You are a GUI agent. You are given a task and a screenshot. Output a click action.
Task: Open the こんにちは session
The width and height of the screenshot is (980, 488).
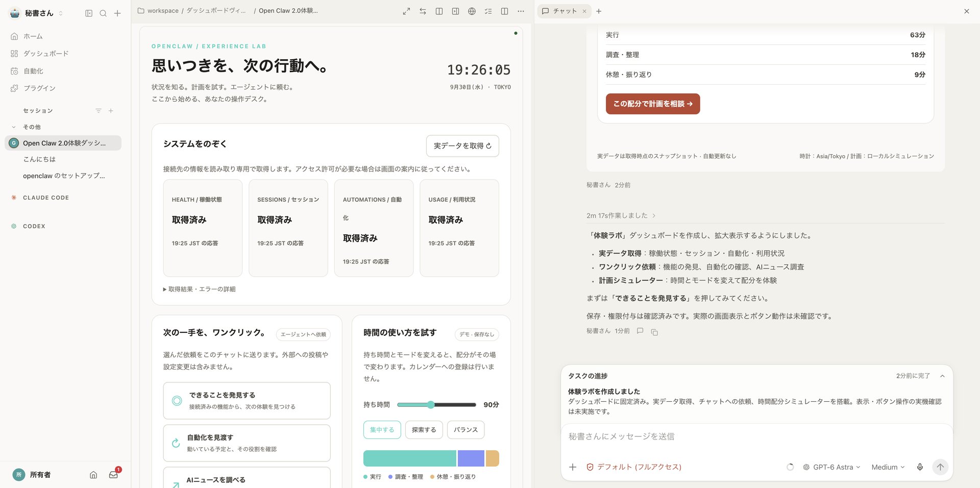pyautogui.click(x=39, y=159)
